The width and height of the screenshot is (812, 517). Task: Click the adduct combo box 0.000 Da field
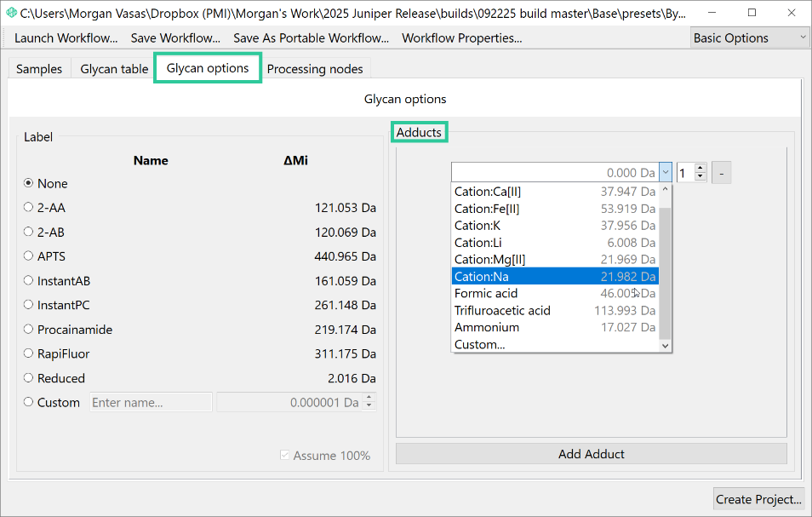(x=555, y=172)
